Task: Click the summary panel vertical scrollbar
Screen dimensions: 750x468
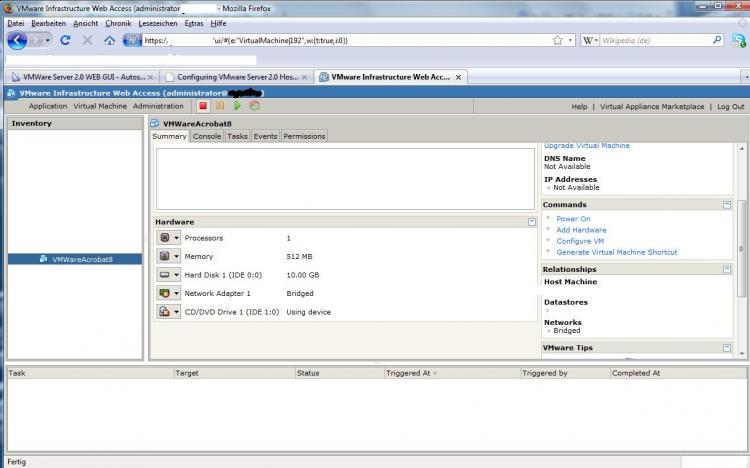Action: point(741,250)
